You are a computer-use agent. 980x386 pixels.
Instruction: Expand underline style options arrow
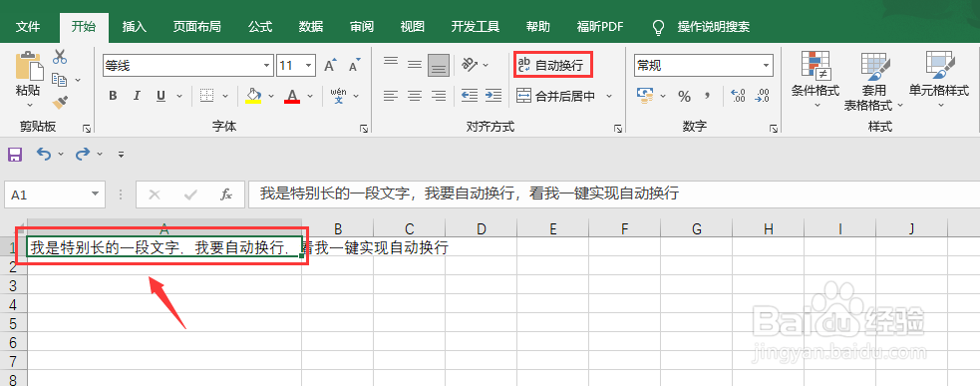(x=179, y=97)
